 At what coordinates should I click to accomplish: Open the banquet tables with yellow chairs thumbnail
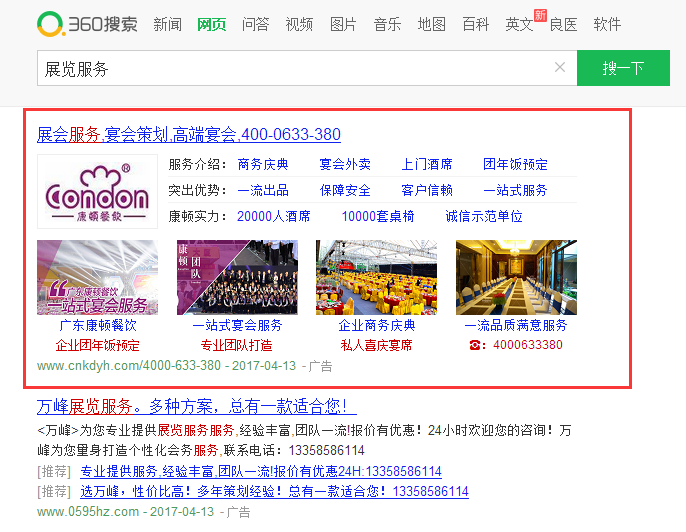[376, 277]
